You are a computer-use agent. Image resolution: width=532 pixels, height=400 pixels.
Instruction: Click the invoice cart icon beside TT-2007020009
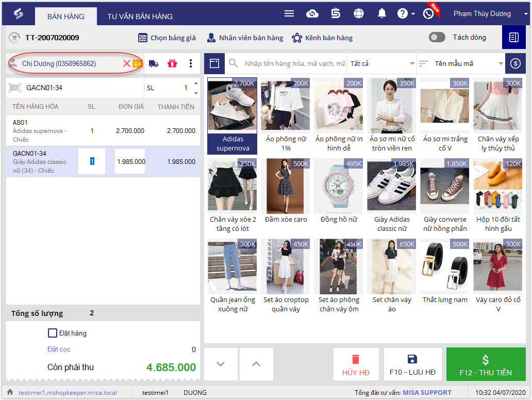(14, 38)
